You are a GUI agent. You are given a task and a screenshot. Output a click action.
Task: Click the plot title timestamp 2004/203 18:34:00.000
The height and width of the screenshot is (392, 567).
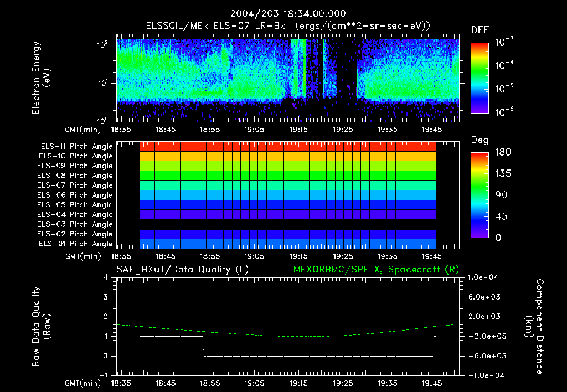288,14
